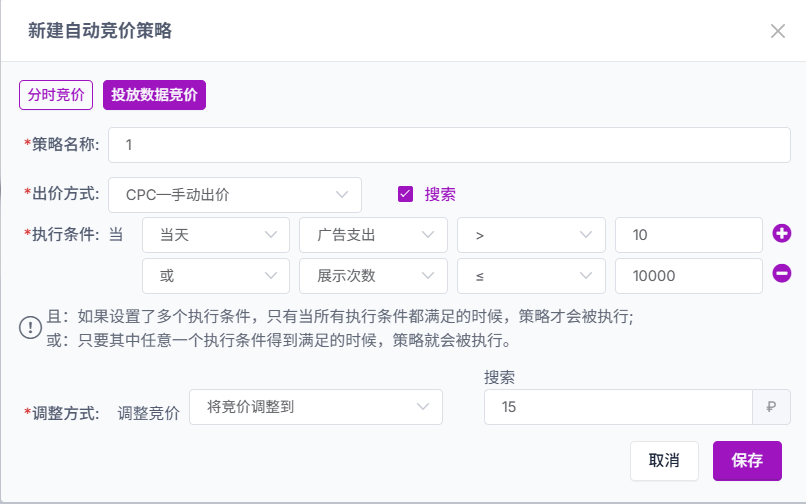The width and height of the screenshot is (806, 504).
Task: Close the new bidding strategy dialog
Action: coord(777,31)
